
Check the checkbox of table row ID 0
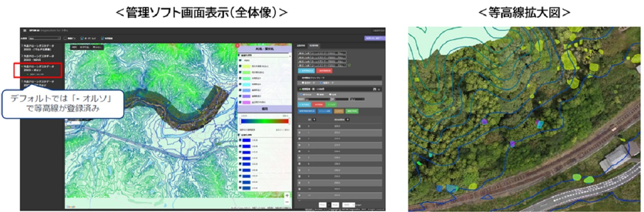click(x=300, y=127)
